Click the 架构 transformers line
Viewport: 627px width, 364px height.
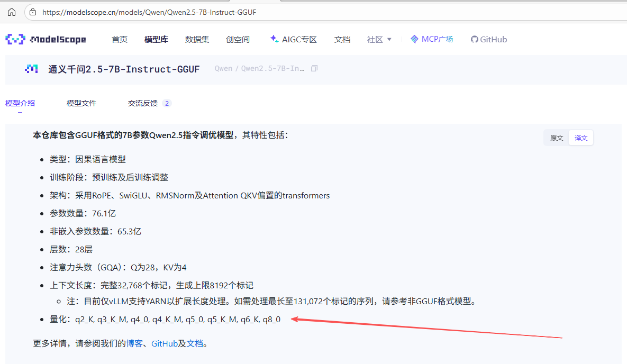[x=189, y=195]
